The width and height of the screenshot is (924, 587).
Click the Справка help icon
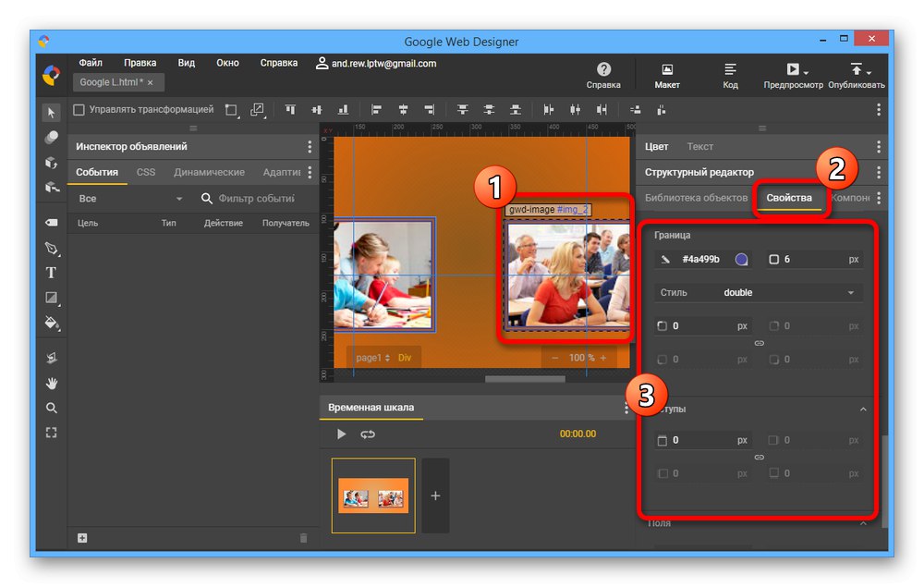click(603, 70)
